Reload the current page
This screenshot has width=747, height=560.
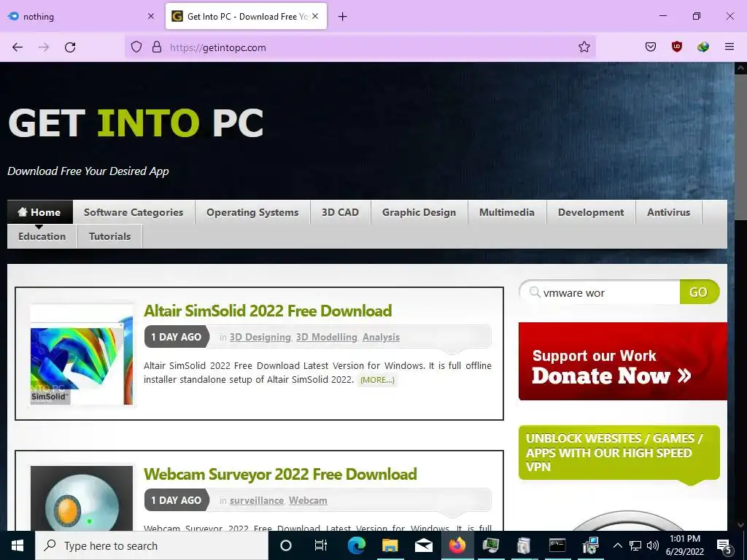(x=70, y=47)
